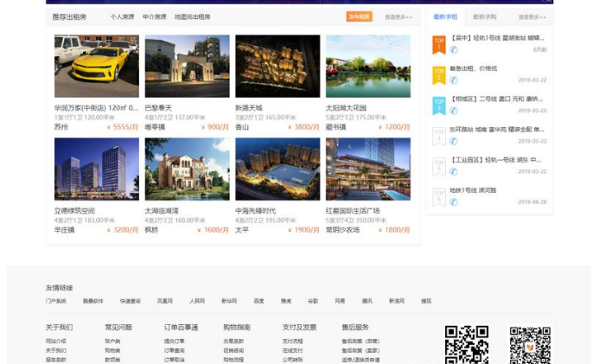The image size is (593, 364).
Task: Select the 个人房源 filter tab
Action: coord(122,16)
